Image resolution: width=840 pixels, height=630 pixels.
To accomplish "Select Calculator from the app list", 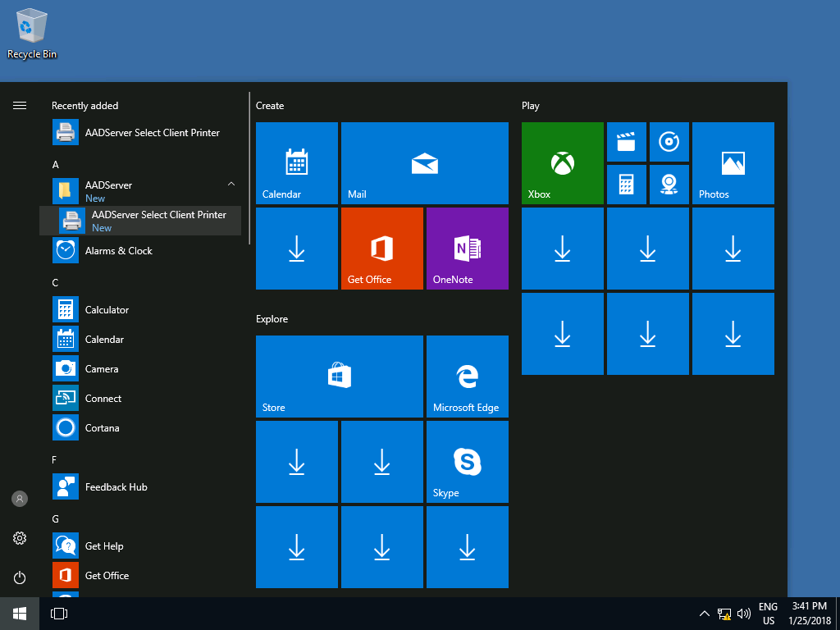I will coord(107,310).
